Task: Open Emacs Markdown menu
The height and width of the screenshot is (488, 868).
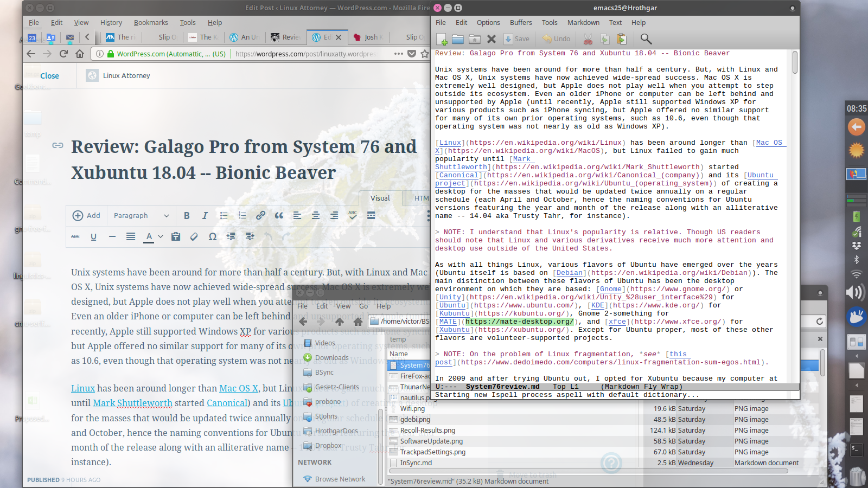Action: pos(583,23)
